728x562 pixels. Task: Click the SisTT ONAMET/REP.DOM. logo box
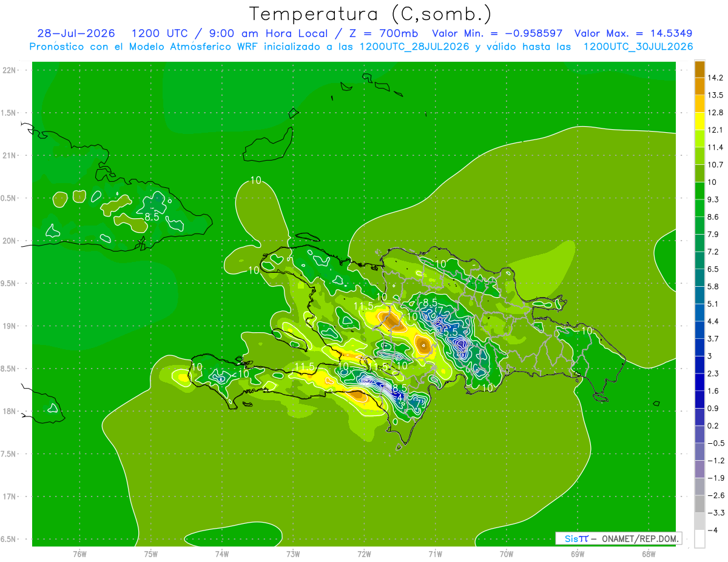pos(618,538)
